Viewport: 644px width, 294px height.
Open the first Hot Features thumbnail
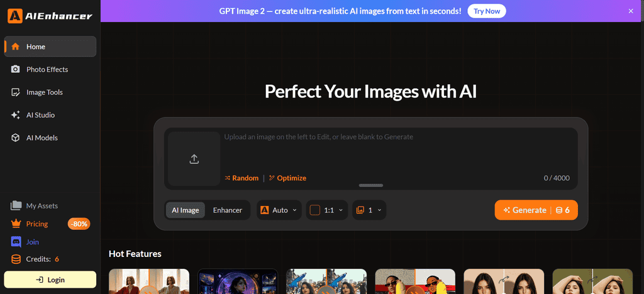pos(149,281)
